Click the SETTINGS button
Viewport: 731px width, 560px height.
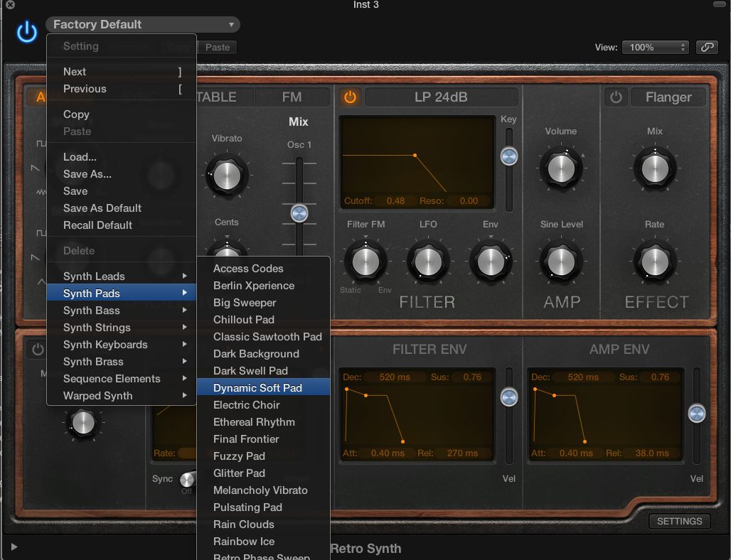coord(679,522)
